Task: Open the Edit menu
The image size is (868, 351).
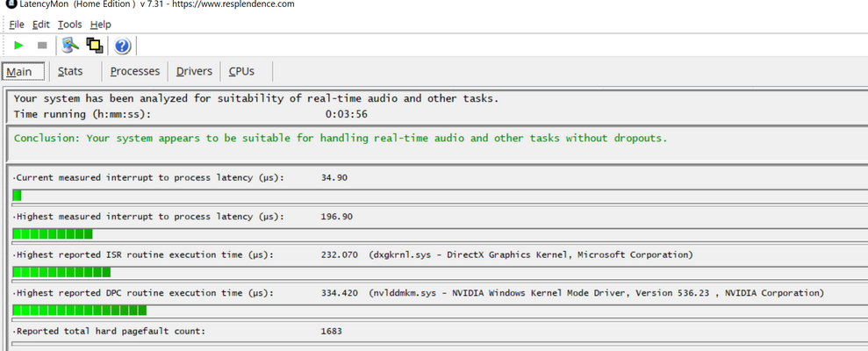Action: point(41,25)
